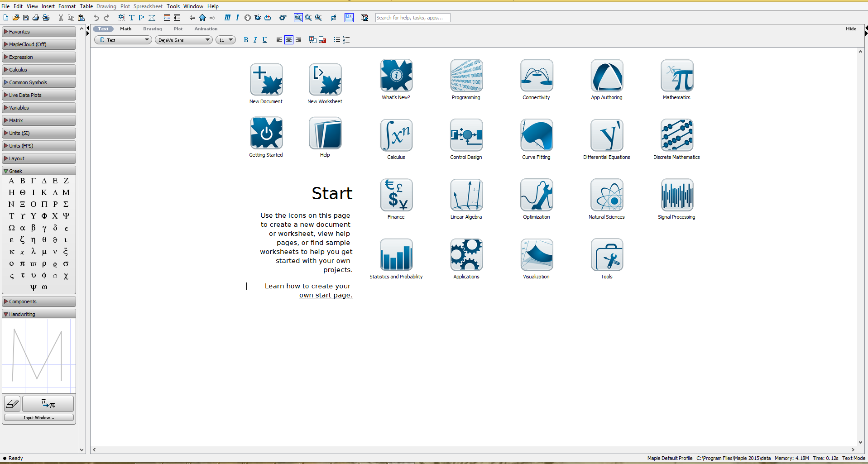Toggle Underline formatting button

click(x=265, y=40)
